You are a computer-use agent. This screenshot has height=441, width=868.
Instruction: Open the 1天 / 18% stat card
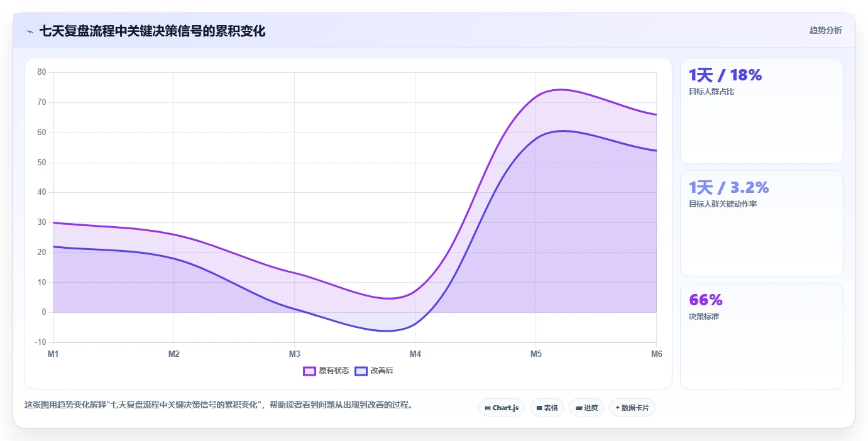[761, 111]
